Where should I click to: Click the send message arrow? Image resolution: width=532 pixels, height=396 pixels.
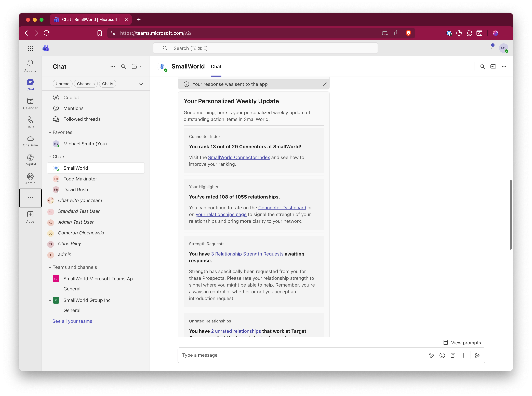pyautogui.click(x=477, y=355)
